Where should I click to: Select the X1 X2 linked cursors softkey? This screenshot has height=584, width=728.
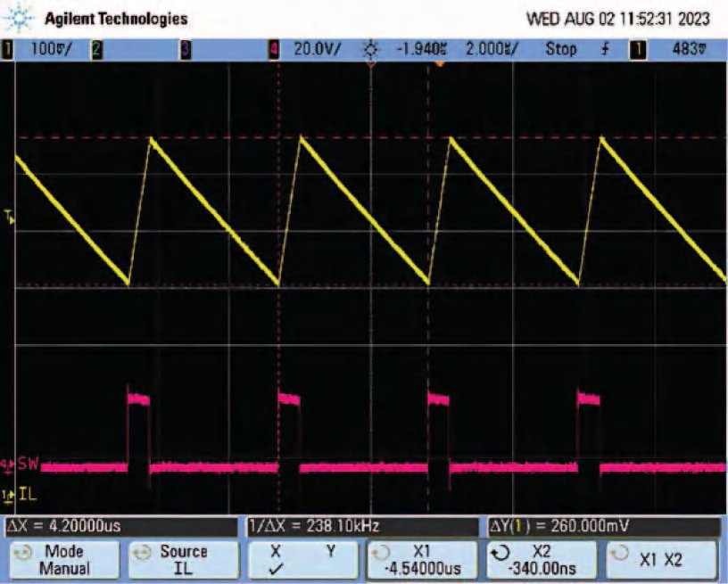(x=661, y=559)
